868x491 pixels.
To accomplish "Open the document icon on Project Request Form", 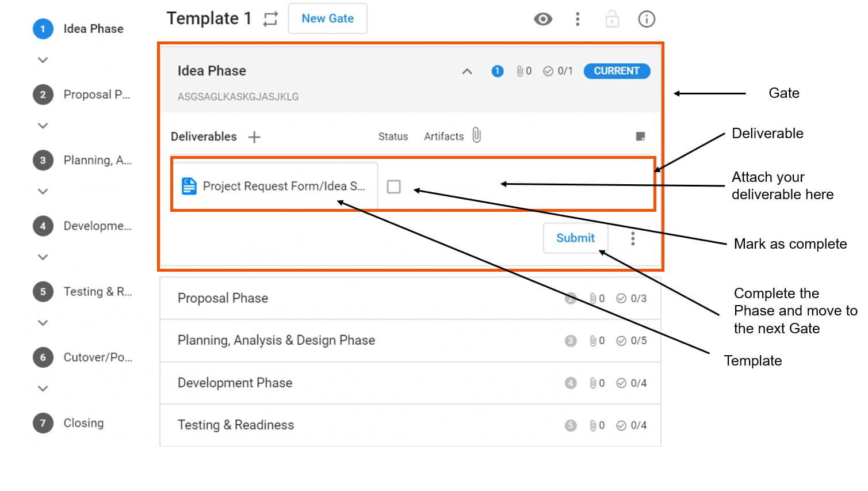I will 188,186.
